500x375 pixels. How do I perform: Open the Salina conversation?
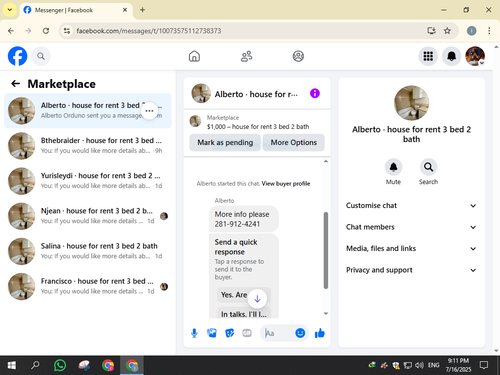pyautogui.click(x=88, y=251)
